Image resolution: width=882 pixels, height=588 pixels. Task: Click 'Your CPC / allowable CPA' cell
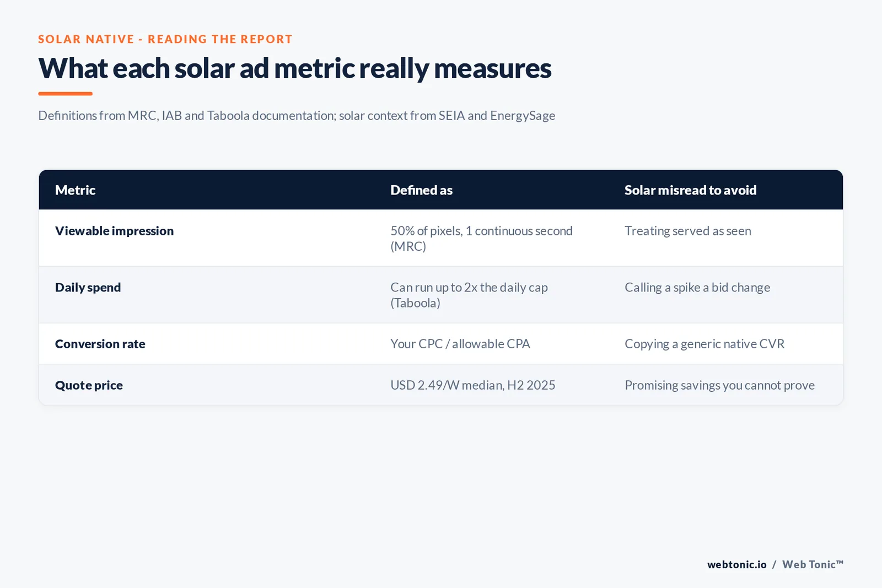click(x=460, y=344)
